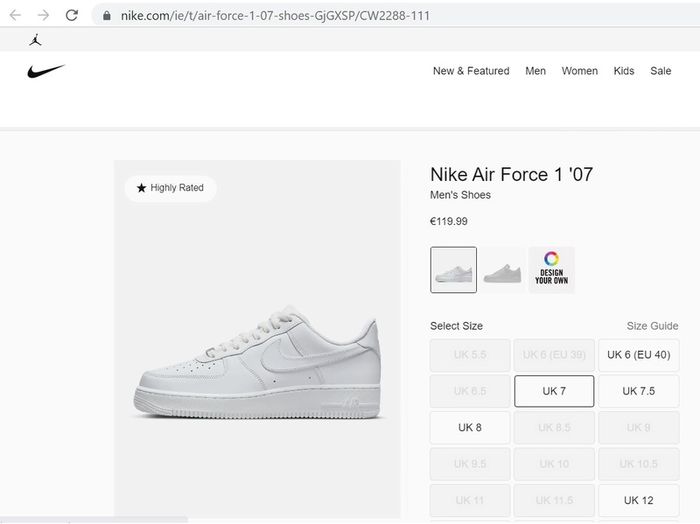Image resolution: width=700 pixels, height=524 pixels.
Task: Click the Nike swoosh logo
Action: tap(46, 71)
